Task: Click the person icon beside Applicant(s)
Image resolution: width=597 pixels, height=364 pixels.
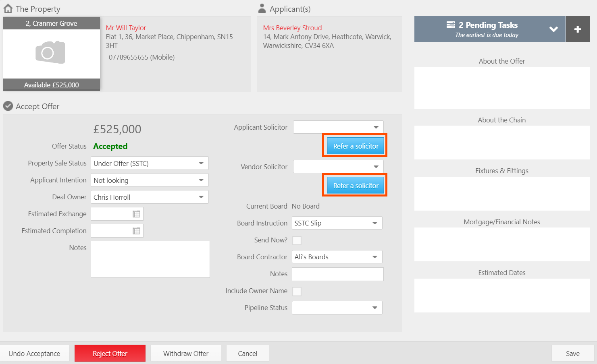Action: pos(262,8)
